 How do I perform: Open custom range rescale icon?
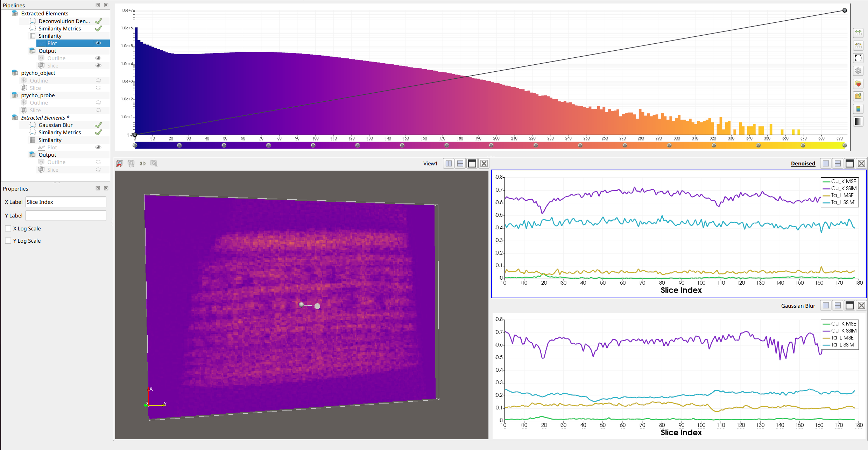(858, 45)
